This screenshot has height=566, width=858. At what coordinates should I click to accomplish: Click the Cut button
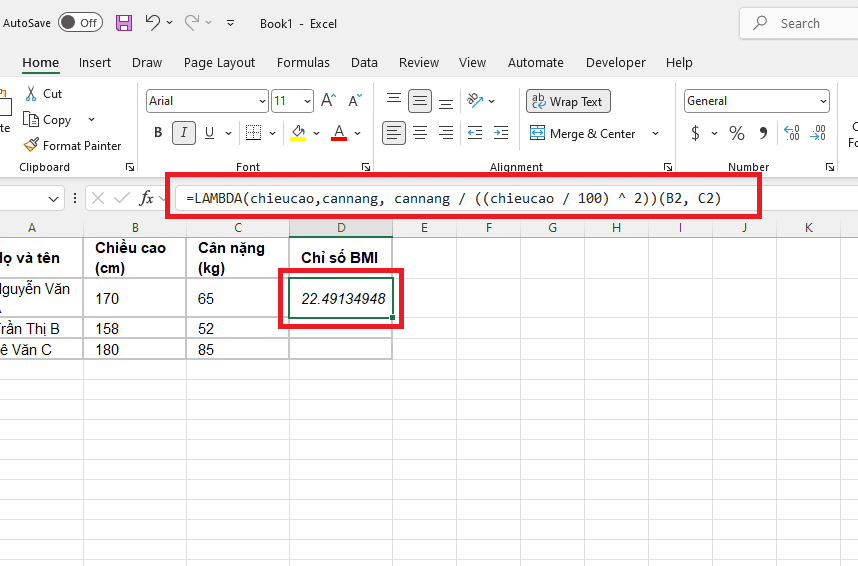click(44, 94)
